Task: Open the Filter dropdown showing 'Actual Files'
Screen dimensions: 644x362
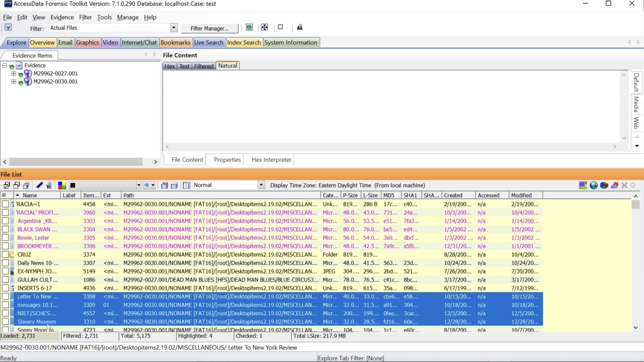Action: pyautogui.click(x=174, y=27)
